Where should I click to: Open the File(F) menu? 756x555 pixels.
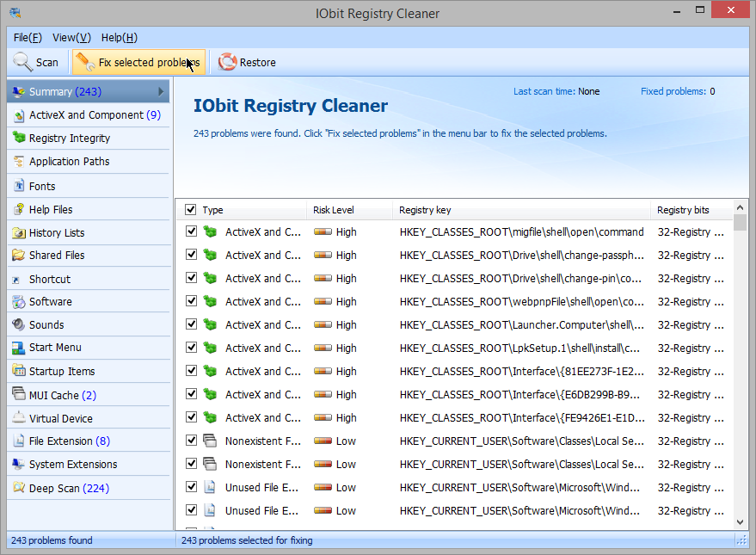point(28,38)
